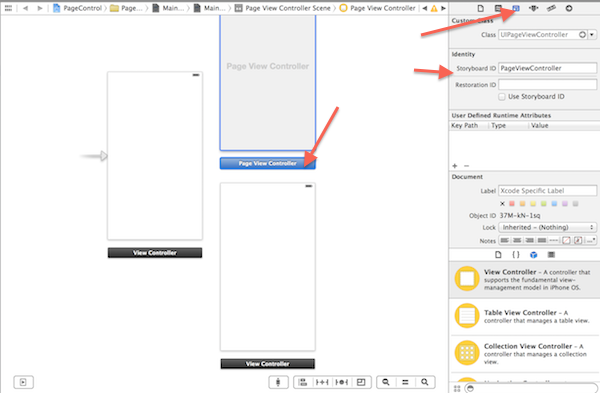Select left scene's View Controller bar
Viewport: 600px width, 393px height.
coord(155,253)
